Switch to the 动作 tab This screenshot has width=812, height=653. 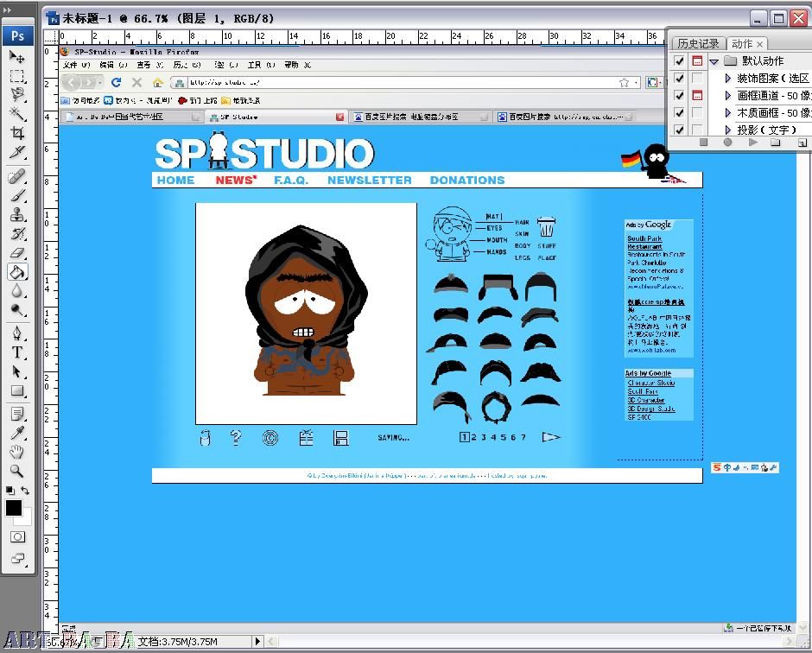[x=741, y=43]
